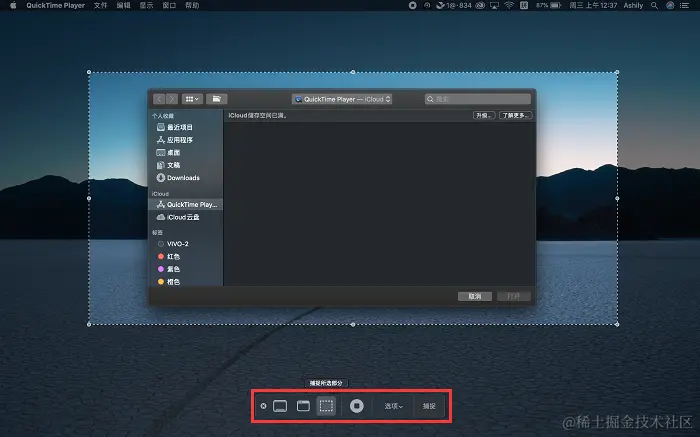Click the 升级 upgrade button

click(x=484, y=116)
